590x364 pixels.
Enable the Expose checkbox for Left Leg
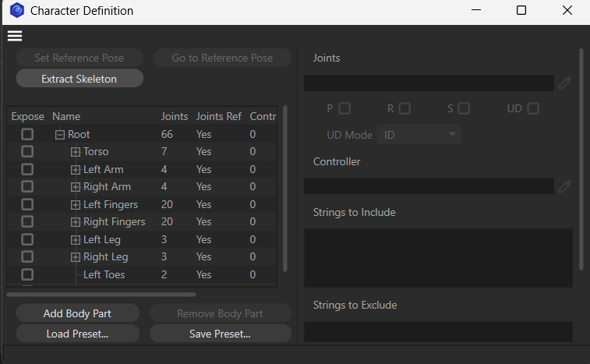tap(27, 239)
